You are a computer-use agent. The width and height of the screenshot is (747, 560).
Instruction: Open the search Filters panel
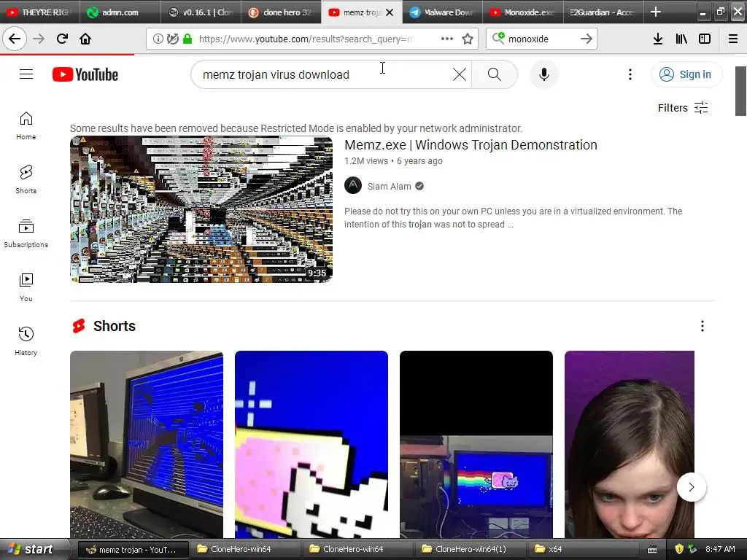click(x=683, y=108)
